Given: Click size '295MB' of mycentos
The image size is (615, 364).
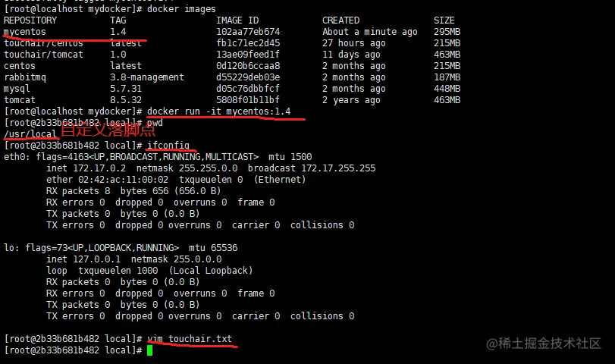Looking at the screenshot, I should [447, 32].
